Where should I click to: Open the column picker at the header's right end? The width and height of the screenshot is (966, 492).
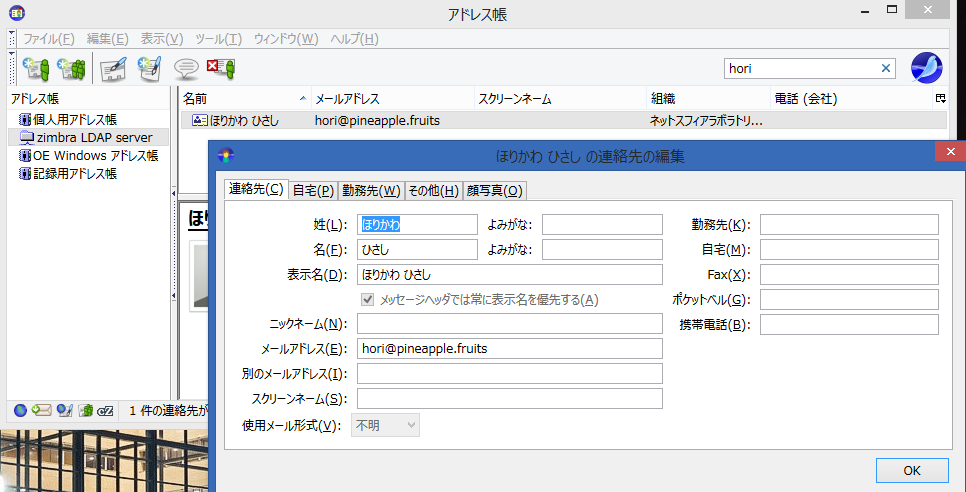(x=940, y=99)
